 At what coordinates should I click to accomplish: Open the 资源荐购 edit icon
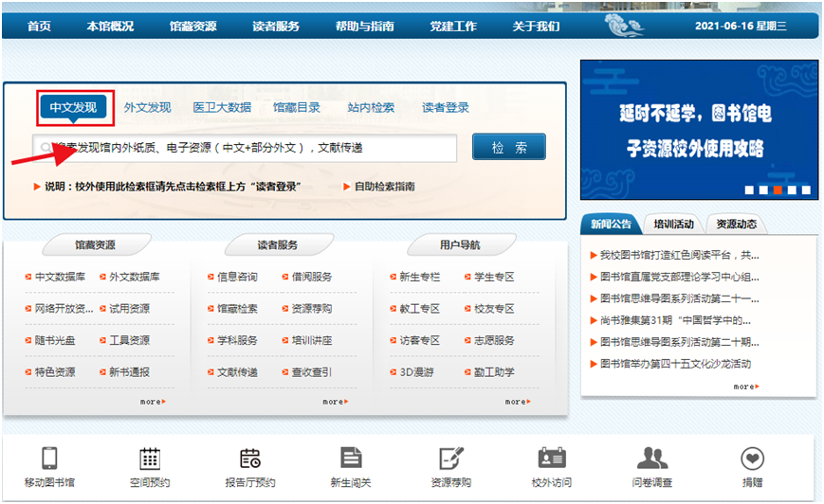451,459
